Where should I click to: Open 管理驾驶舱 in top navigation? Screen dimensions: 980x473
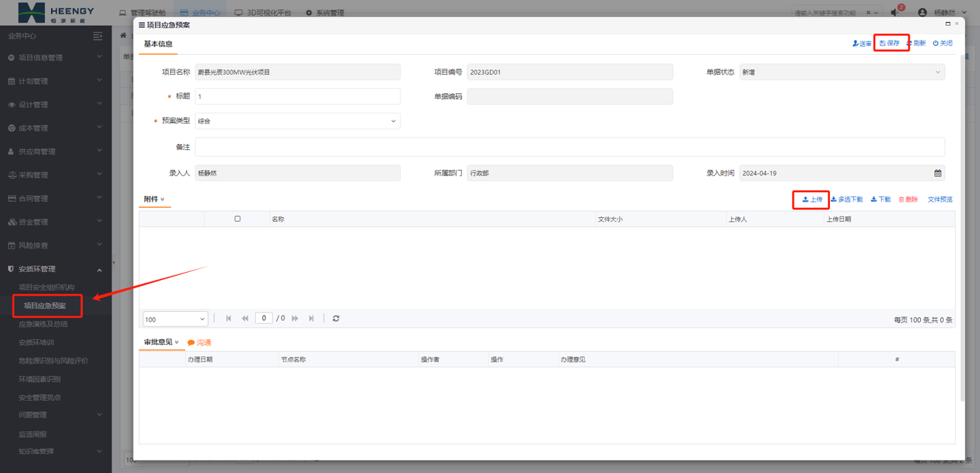tap(143, 13)
